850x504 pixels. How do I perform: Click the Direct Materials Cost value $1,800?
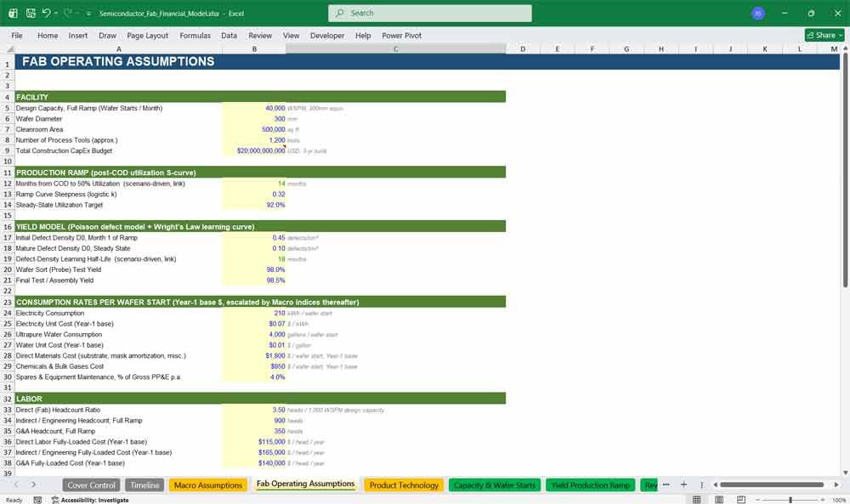[253, 355]
